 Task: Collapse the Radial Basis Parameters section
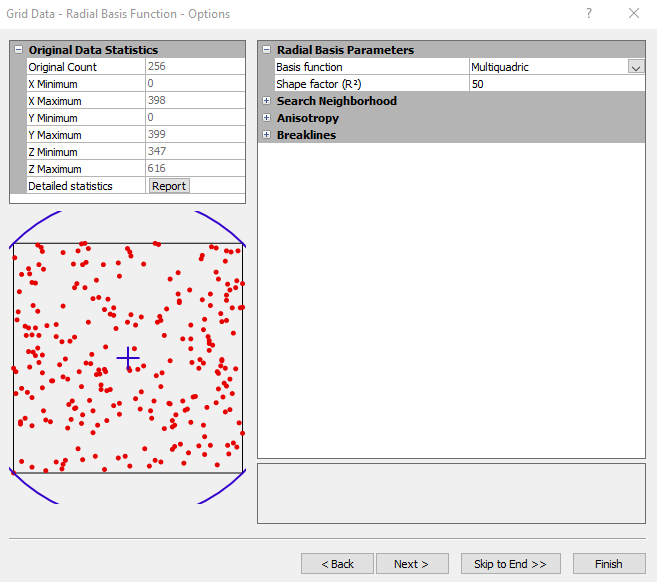266,49
